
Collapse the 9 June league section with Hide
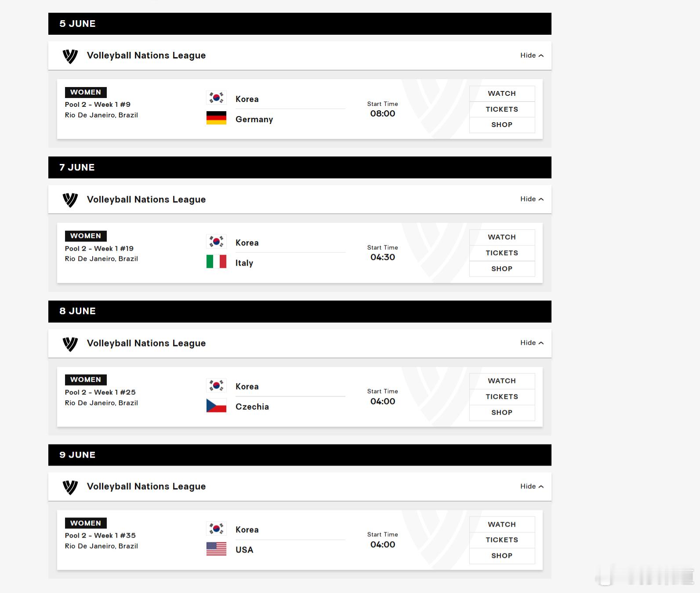click(532, 486)
